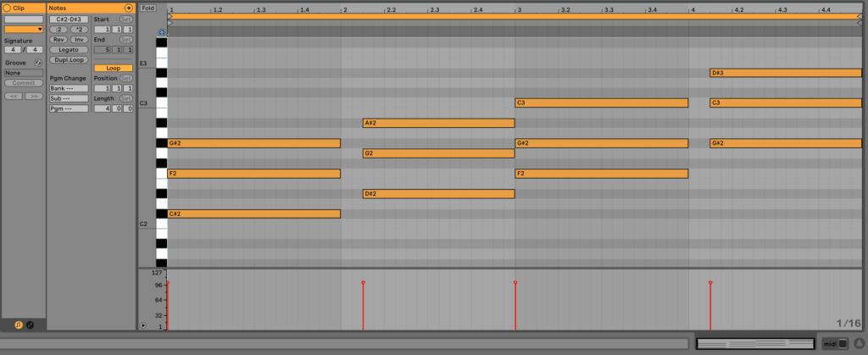
Task: Open the Sub bank chooser
Action: coord(69,98)
